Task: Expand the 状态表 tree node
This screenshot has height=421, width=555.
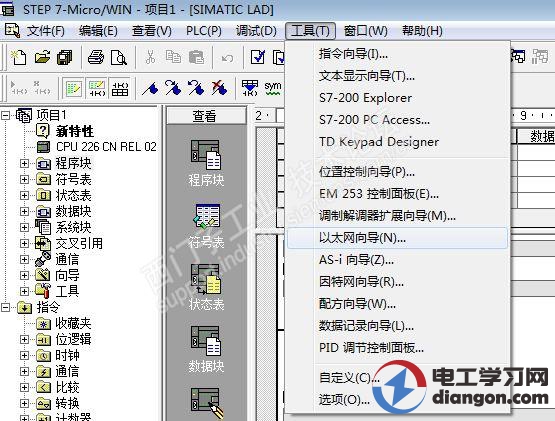Action: click(x=24, y=195)
